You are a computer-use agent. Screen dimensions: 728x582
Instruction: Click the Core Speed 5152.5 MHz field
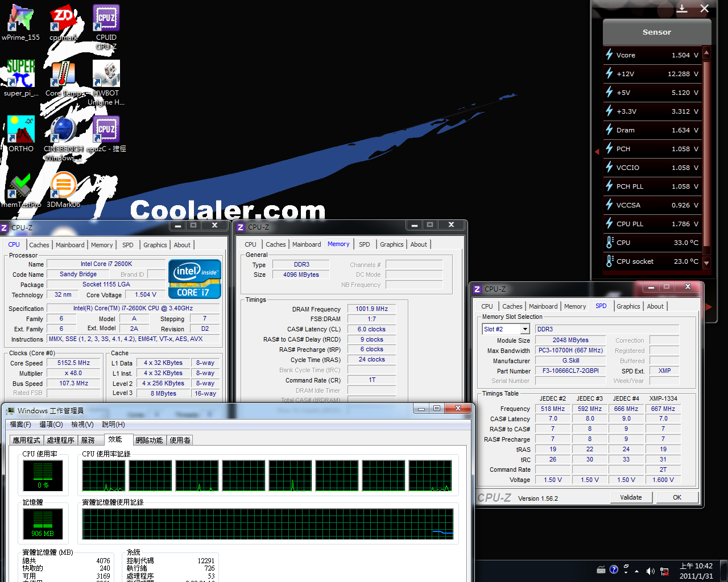click(73, 363)
